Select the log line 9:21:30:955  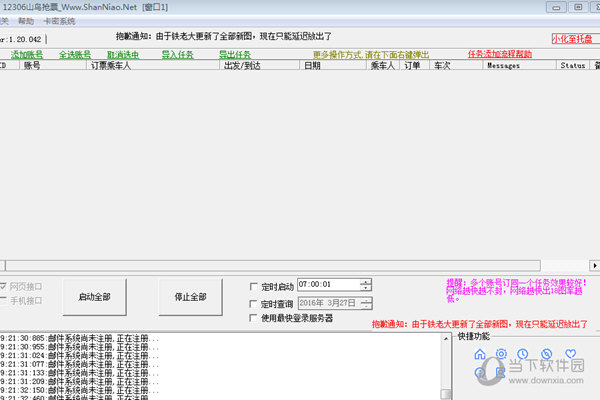[x=79, y=347]
